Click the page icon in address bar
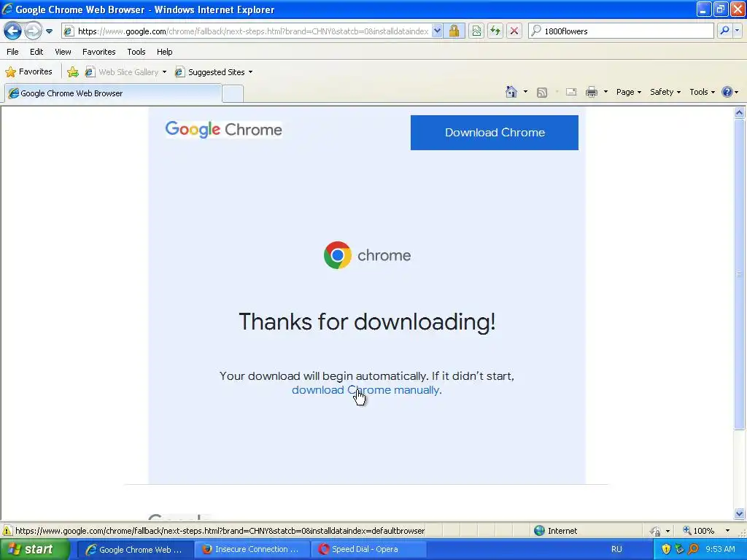 coord(69,31)
